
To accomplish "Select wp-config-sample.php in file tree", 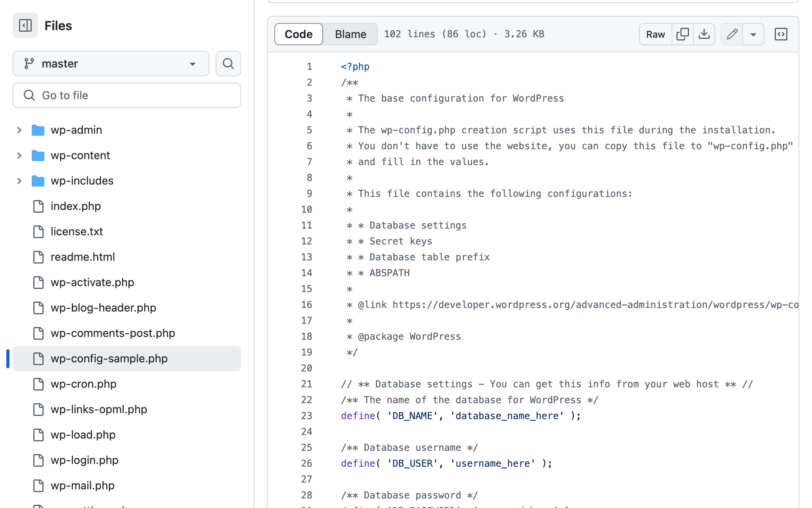I will pos(127,359).
